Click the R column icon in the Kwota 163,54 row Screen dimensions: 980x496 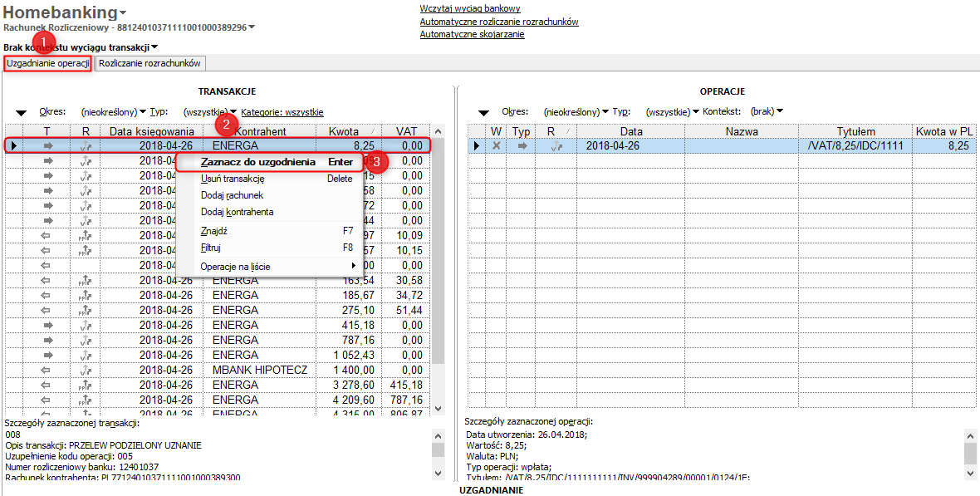pyautogui.click(x=86, y=280)
